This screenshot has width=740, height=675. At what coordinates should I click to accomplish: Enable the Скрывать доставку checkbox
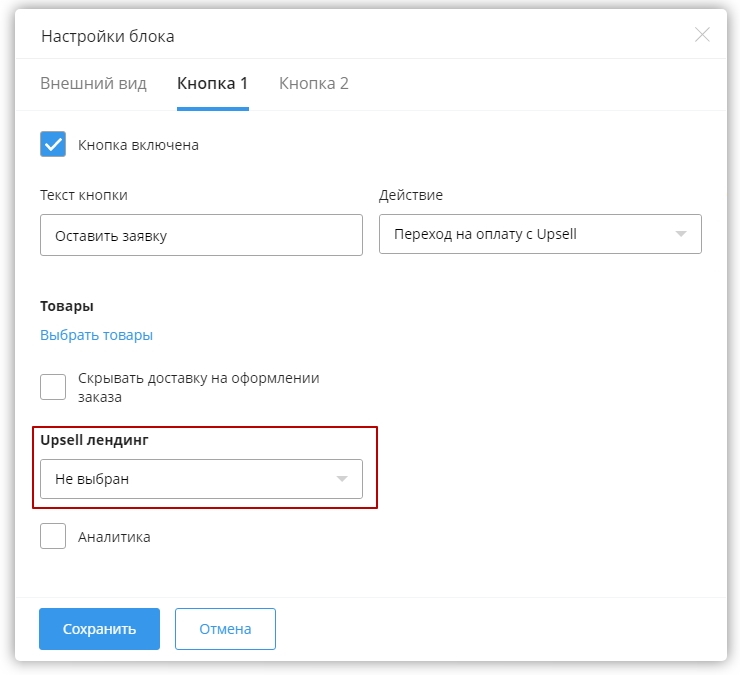tap(53, 387)
